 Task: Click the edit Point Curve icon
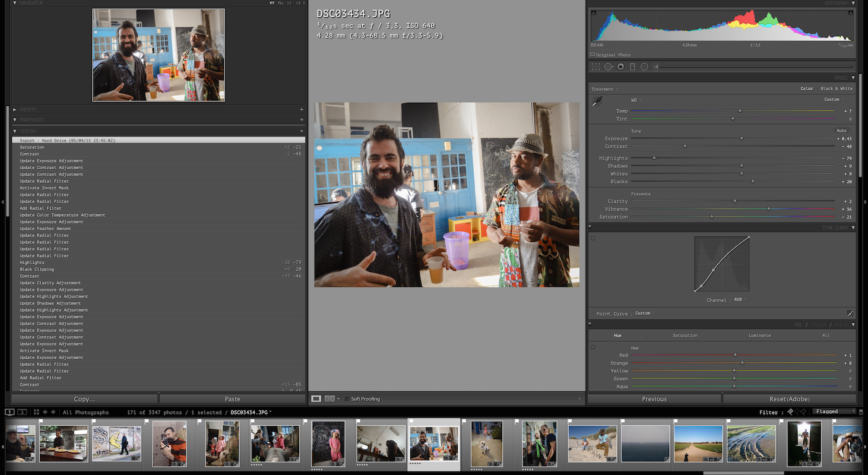coord(850,313)
